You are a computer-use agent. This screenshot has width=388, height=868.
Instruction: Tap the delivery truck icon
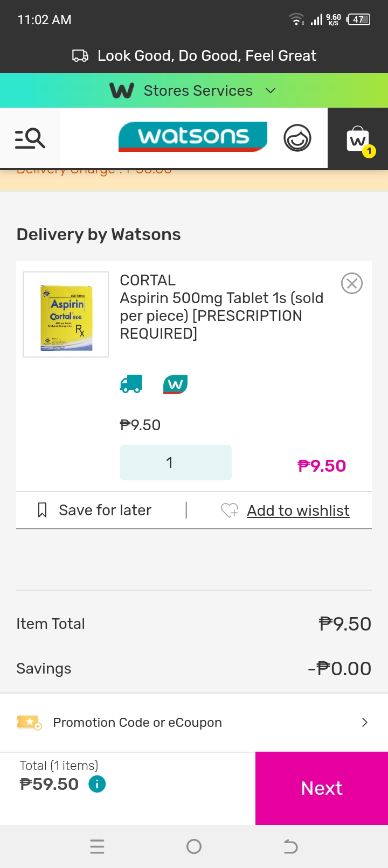point(131,384)
